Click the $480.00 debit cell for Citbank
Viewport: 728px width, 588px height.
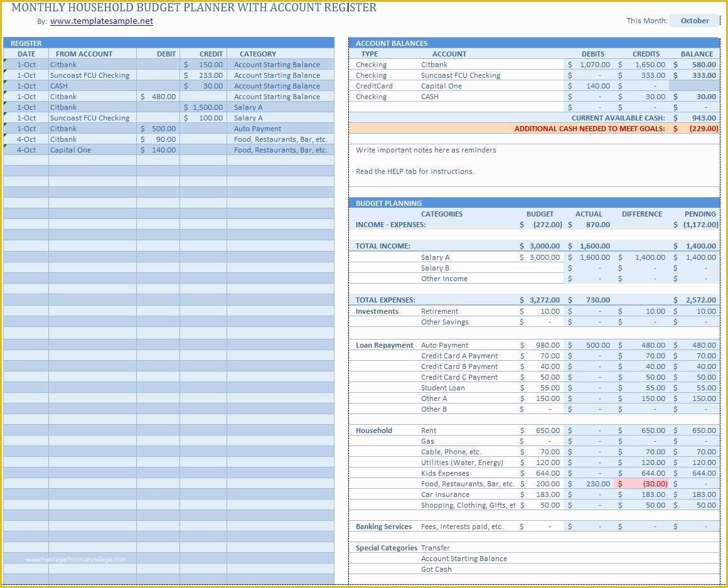pos(158,97)
